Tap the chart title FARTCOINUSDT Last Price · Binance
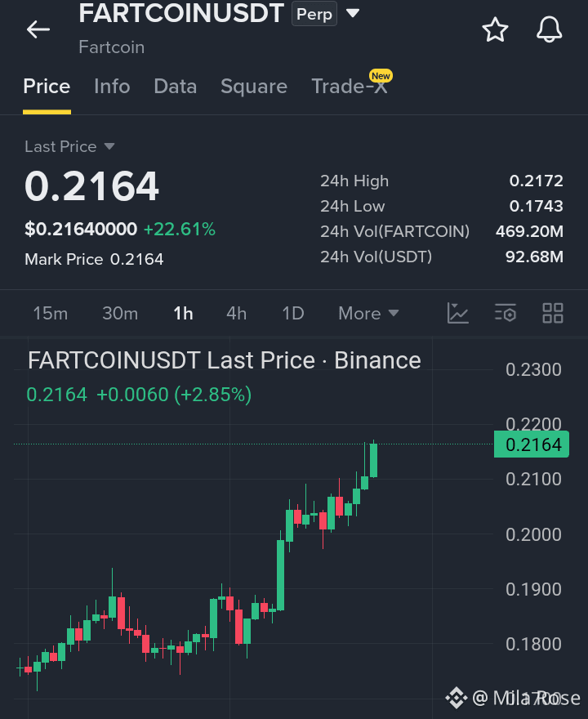Screen dimensions: 588x719 pyautogui.click(x=224, y=360)
